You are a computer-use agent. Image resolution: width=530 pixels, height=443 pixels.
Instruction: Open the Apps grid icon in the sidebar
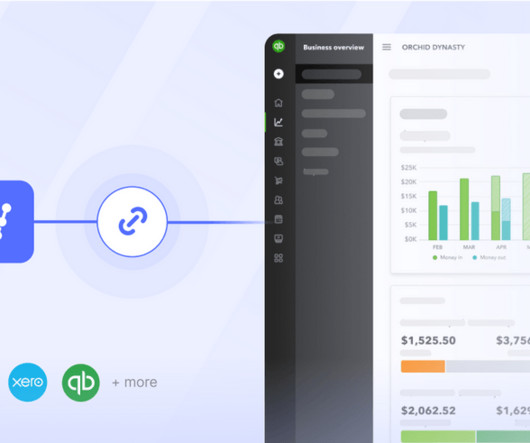279,258
